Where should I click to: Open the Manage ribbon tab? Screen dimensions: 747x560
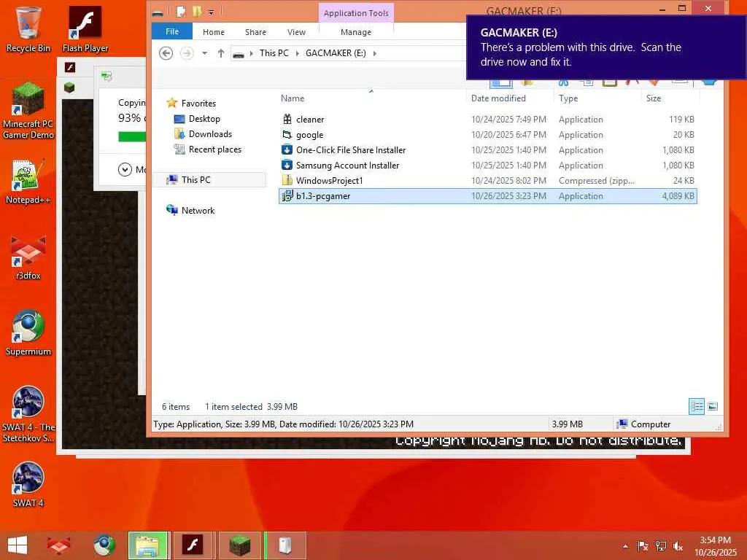pyautogui.click(x=356, y=32)
